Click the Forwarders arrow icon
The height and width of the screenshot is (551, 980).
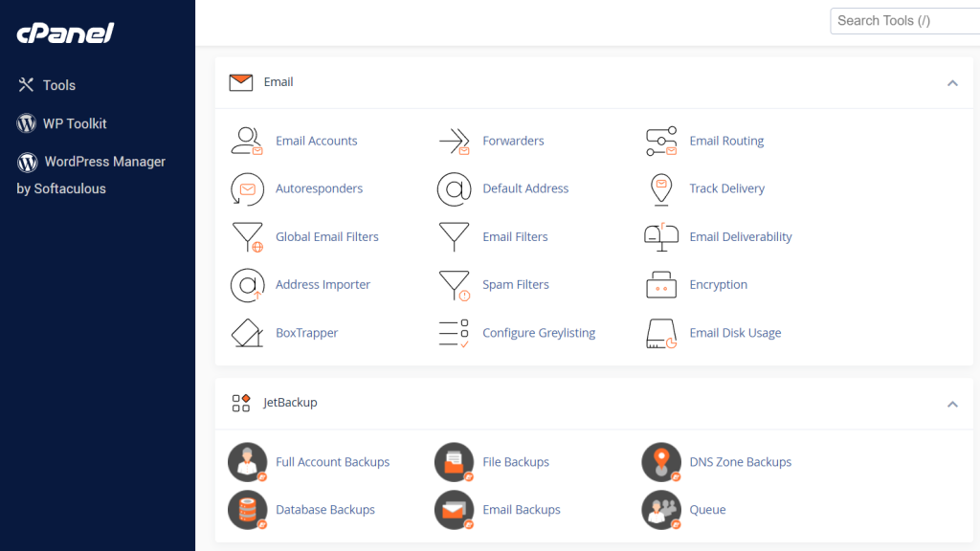point(455,142)
